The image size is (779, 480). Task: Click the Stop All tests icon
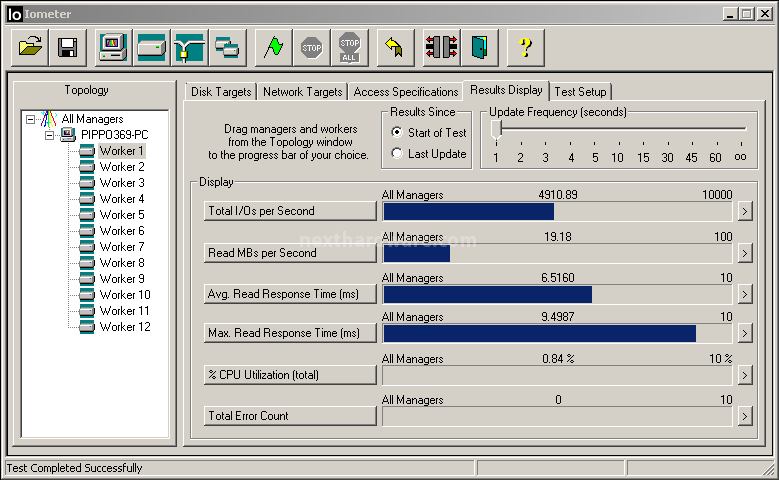coord(349,48)
